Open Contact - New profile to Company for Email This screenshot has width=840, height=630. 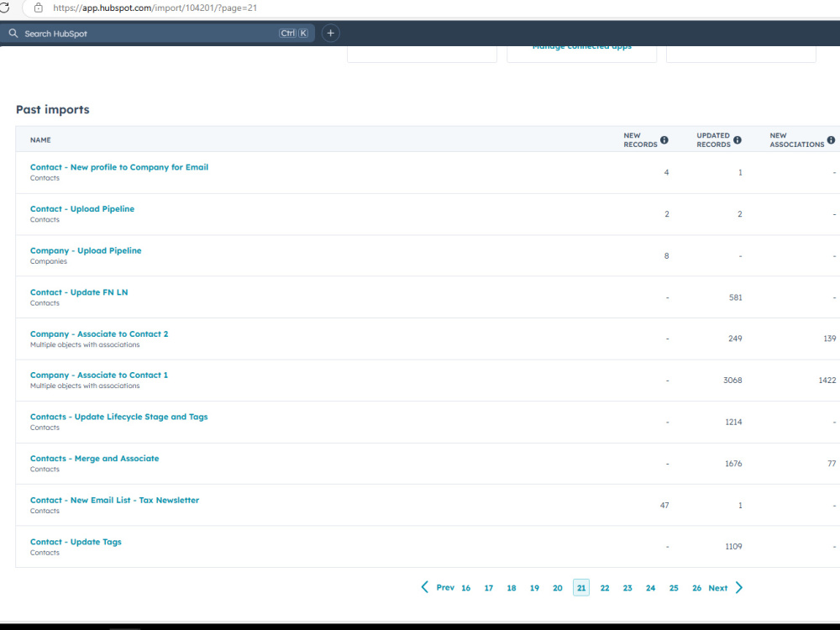[x=119, y=167]
